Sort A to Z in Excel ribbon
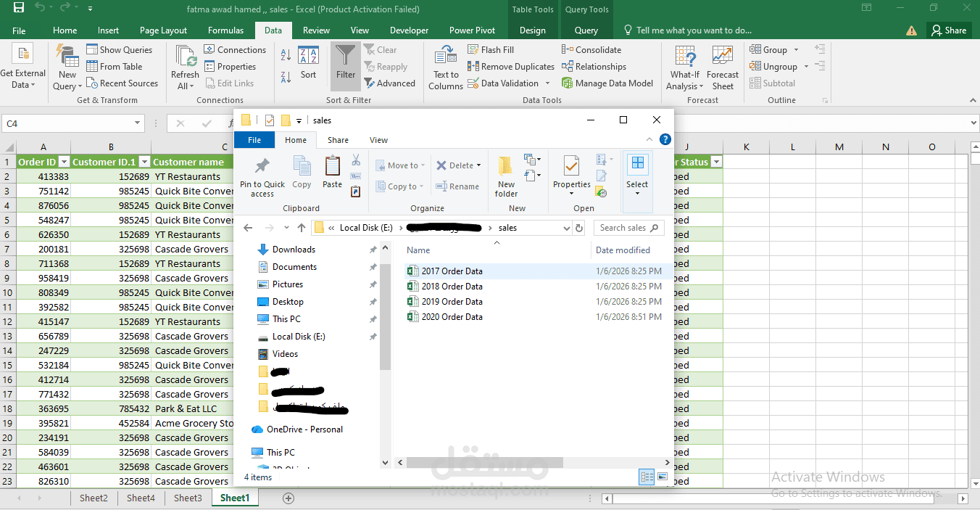980x510 pixels. coord(286,55)
